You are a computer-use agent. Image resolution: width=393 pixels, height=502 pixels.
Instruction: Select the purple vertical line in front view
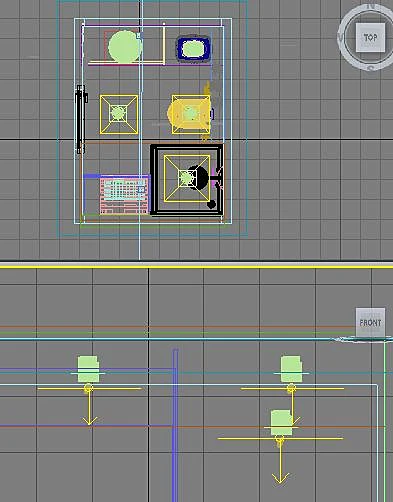tap(175, 425)
